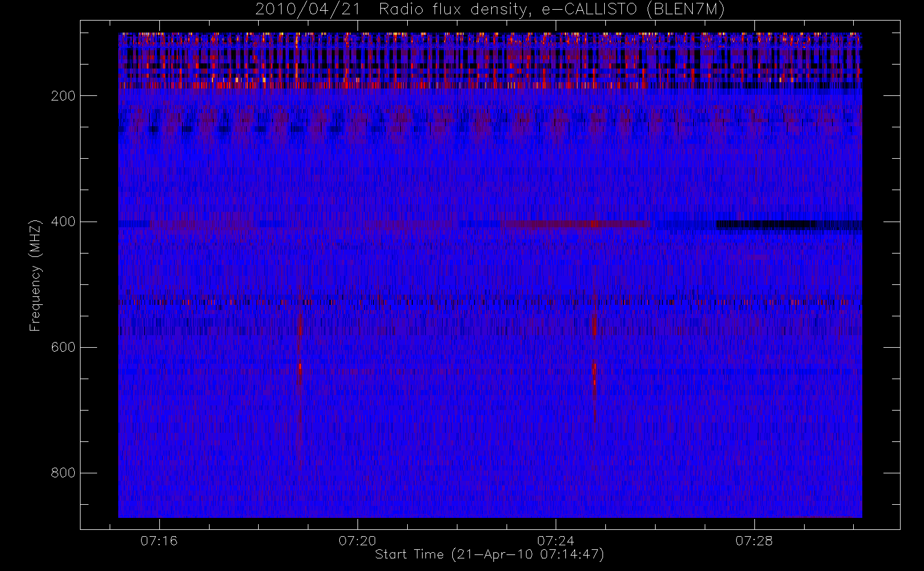Click the plot title '2010/04/21 Radio flux density'

click(489, 10)
